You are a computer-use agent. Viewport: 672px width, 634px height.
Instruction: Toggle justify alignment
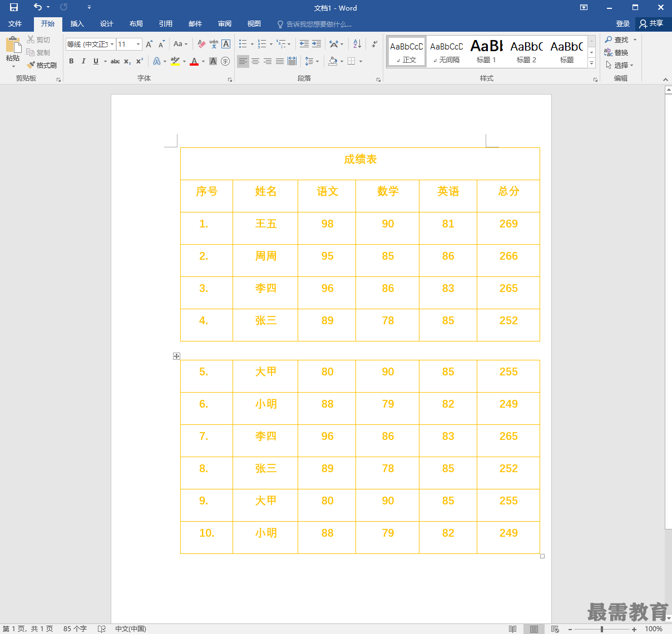coord(280,61)
